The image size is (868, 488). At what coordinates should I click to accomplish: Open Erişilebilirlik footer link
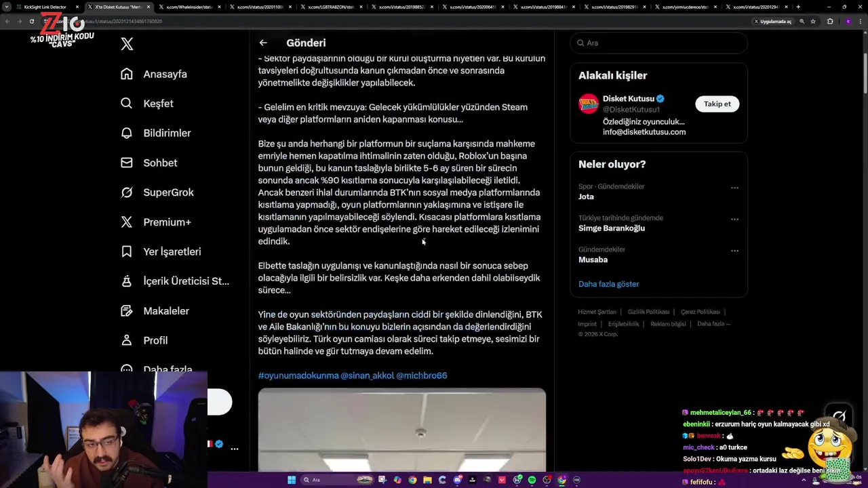(623, 324)
